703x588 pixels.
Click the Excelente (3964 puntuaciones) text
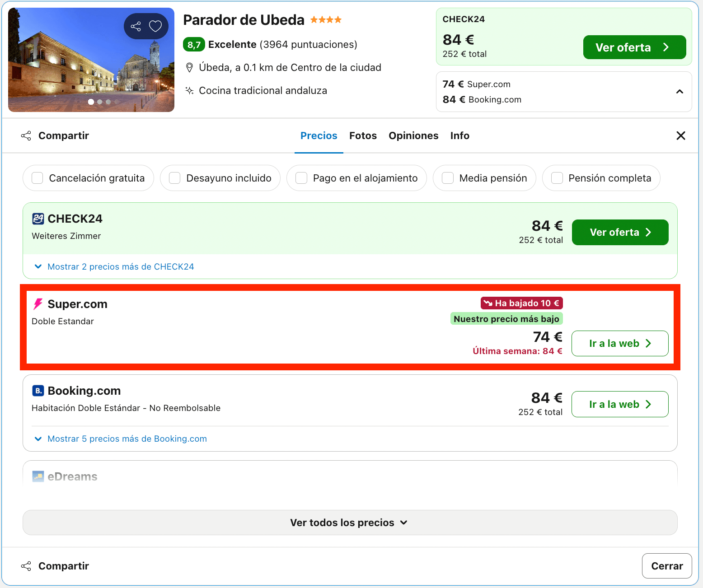pos(283,44)
